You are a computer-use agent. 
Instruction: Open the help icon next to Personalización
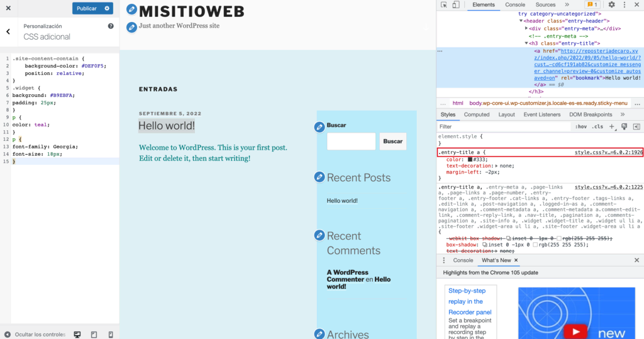pyautogui.click(x=111, y=26)
